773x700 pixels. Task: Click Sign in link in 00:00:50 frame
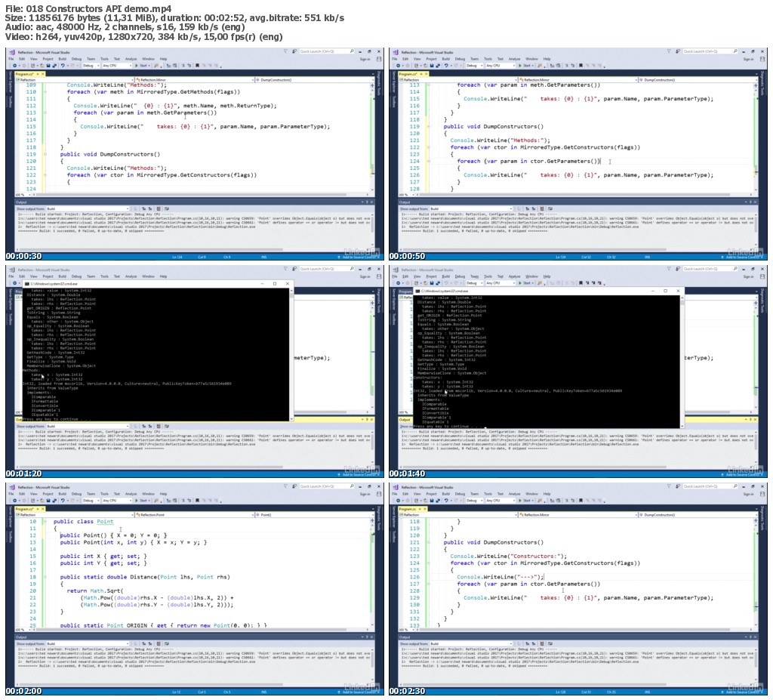click(x=748, y=59)
